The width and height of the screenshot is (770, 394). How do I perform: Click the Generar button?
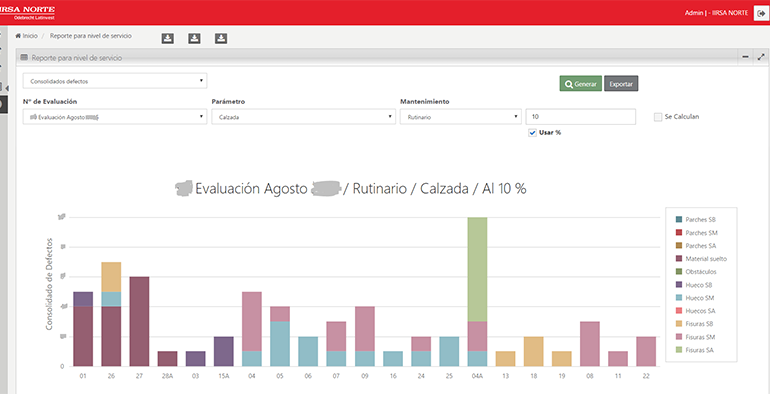(580, 84)
